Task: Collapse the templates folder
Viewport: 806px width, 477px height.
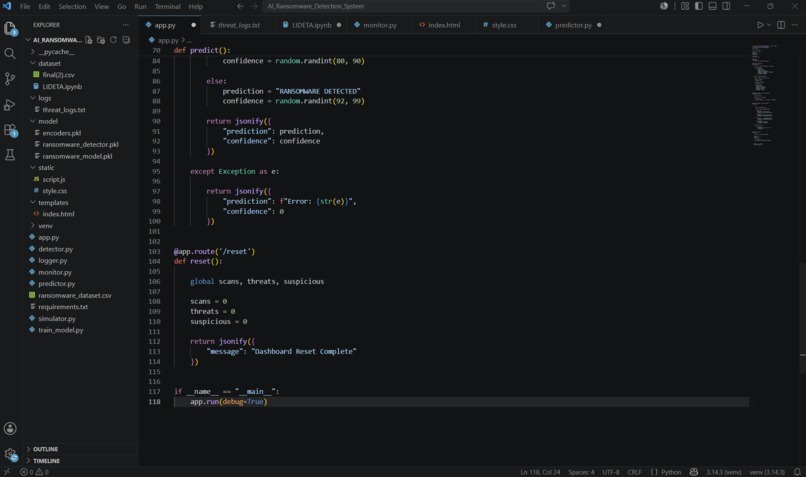Action: click(x=53, y=203)
